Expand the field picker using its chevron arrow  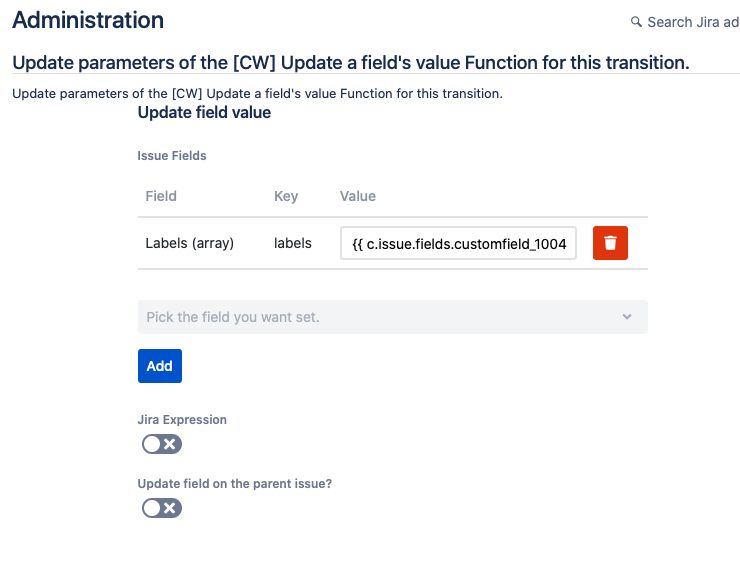627,317
